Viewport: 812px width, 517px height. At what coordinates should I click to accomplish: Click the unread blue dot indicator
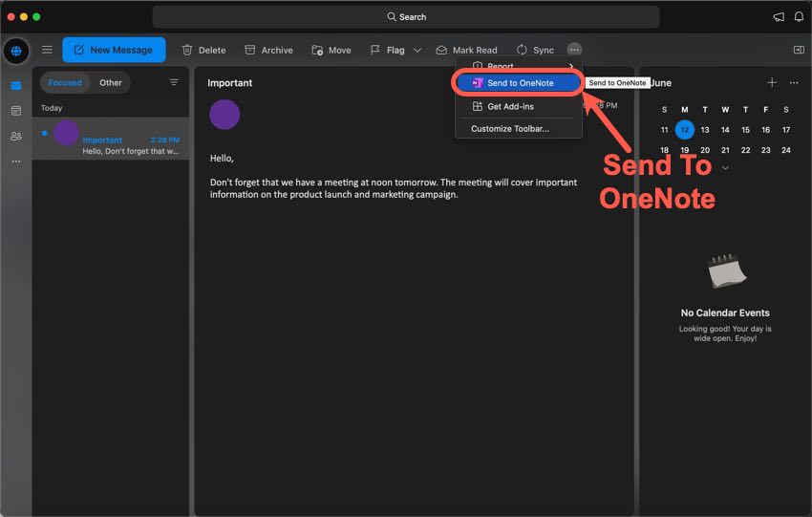tap(45, 133)
